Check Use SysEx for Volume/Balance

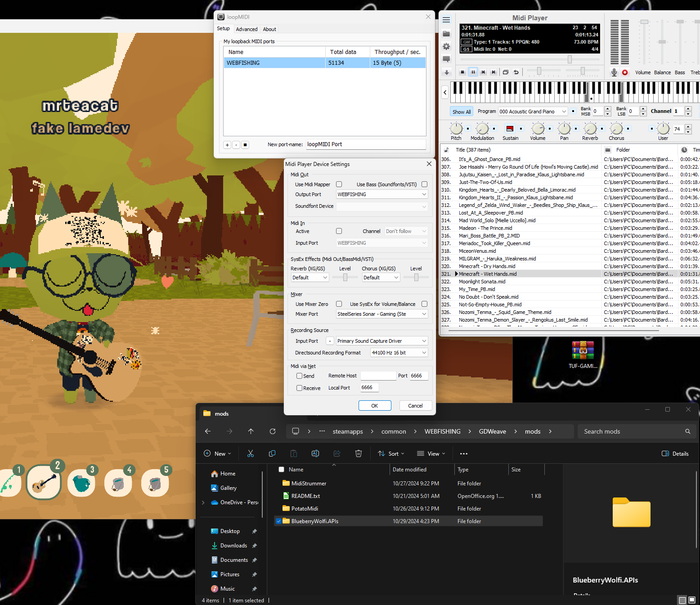pos(424,304)
